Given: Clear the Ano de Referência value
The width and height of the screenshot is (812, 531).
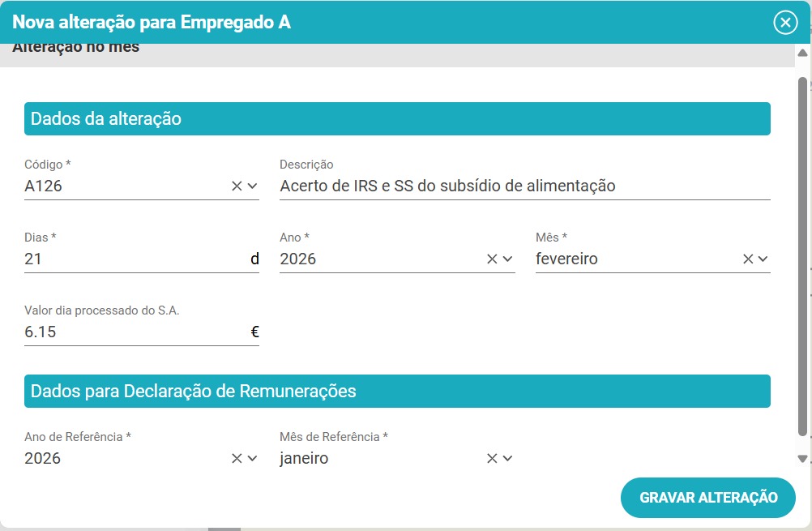Looking at the screenshot, I should [237, 459].
